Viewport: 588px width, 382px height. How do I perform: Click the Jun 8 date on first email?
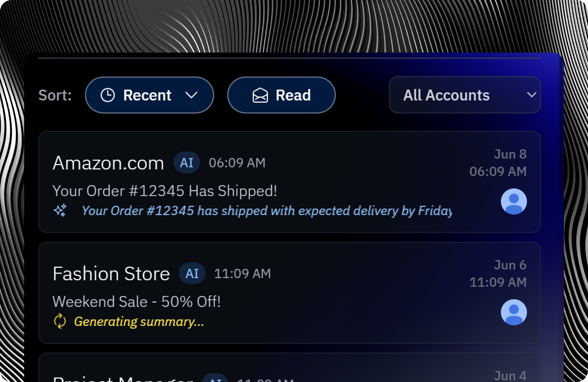tap(510, 154)
